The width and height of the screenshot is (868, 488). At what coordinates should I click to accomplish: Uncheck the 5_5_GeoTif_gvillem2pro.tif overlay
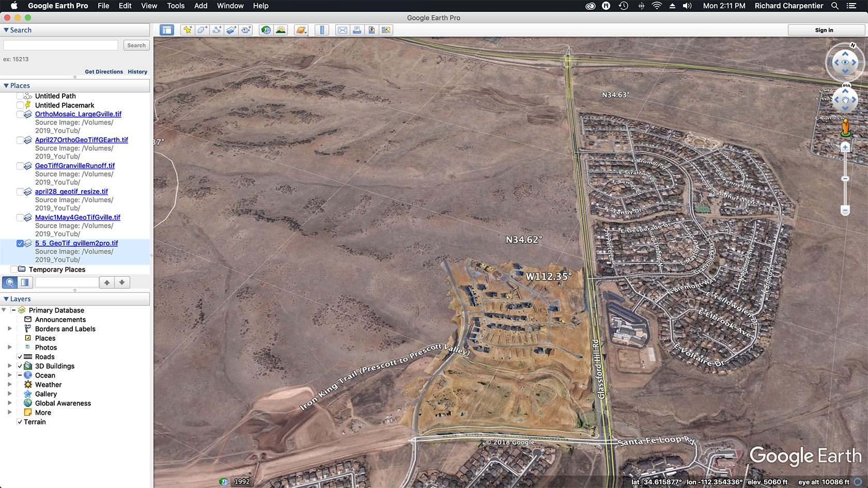pos(20,243)
